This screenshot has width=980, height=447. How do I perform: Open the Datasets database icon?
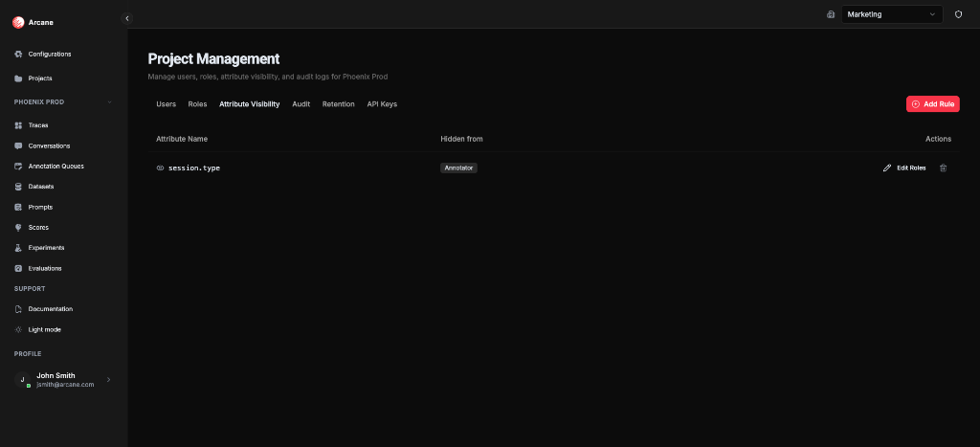[x=19, y=187]
